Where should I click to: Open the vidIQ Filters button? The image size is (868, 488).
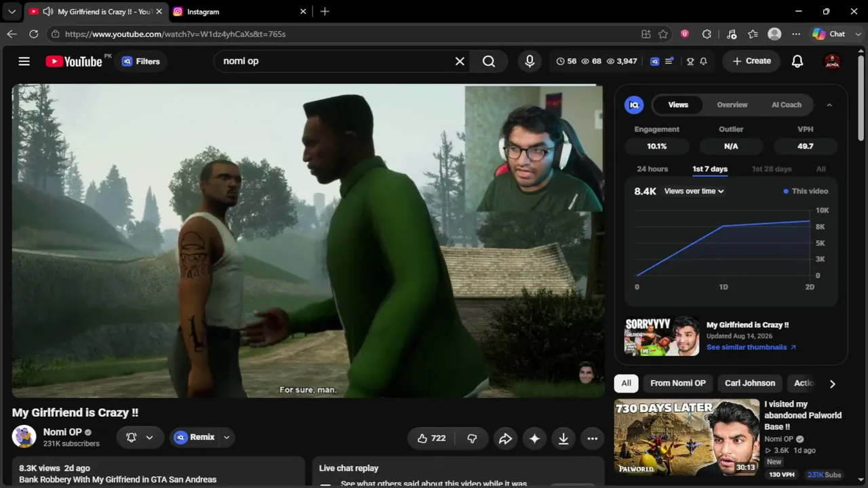pos(141,61)
